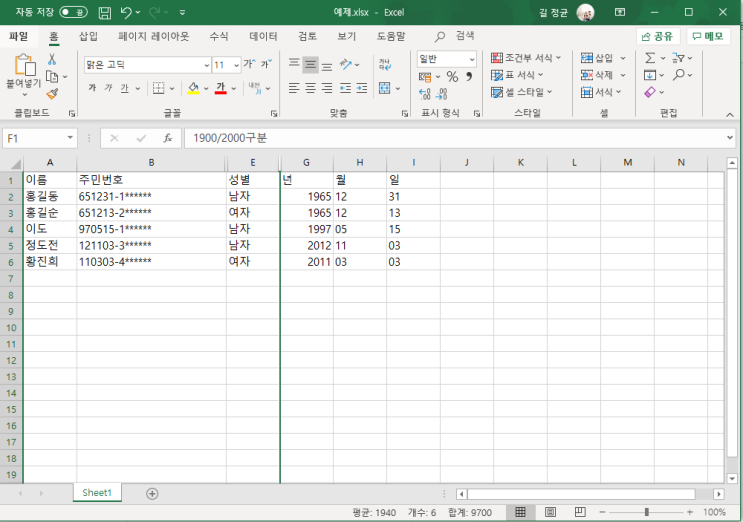Open 조건부 서식 conditional formatting
Viewport: 743px width, 522px height.
pos(526,58)
